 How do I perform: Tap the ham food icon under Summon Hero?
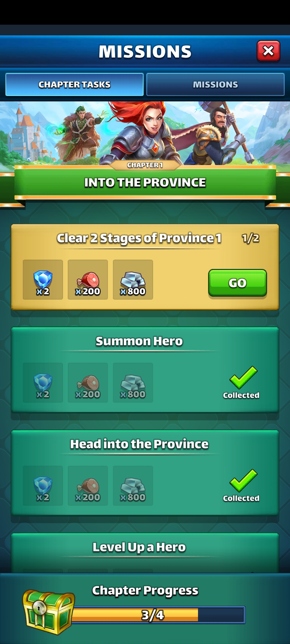[x=88, y=383]
